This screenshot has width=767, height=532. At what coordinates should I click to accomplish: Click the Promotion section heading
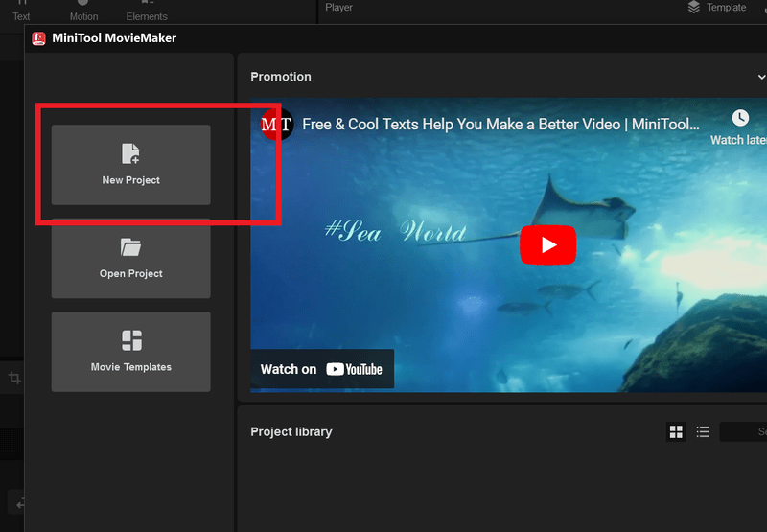click(281, 77)
